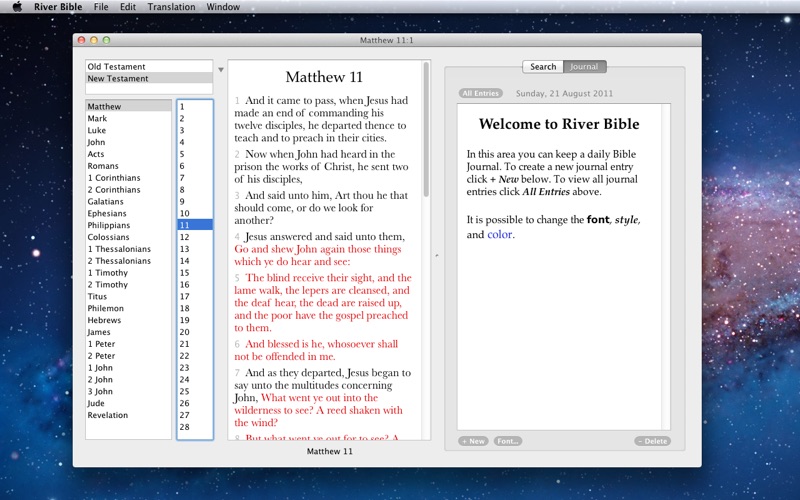The height and width of the screenshot is (500, 800).
Task: Create a new journal entry with + New
Action: pyautogui.click(x=473, y=441)
